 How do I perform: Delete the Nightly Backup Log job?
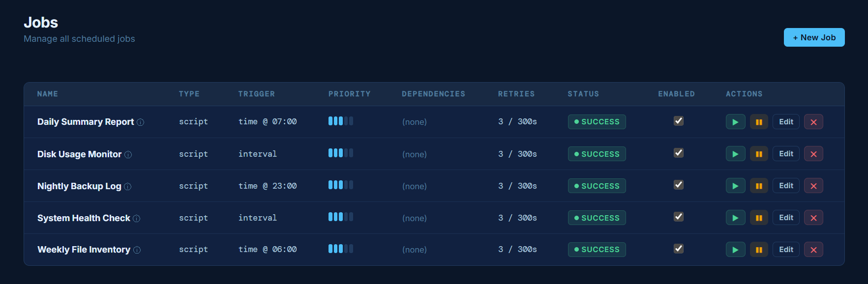(813, 186)
